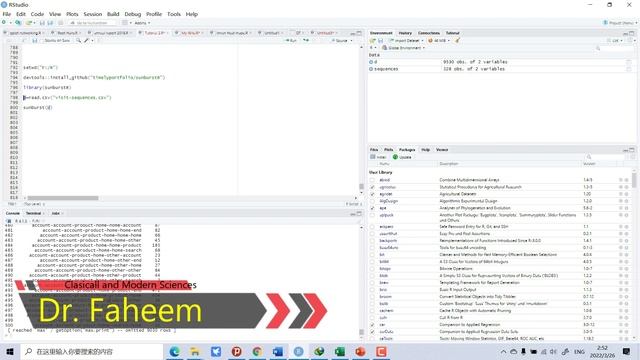Click the find magnifier icon in the editor toolbar

(78, 40)
